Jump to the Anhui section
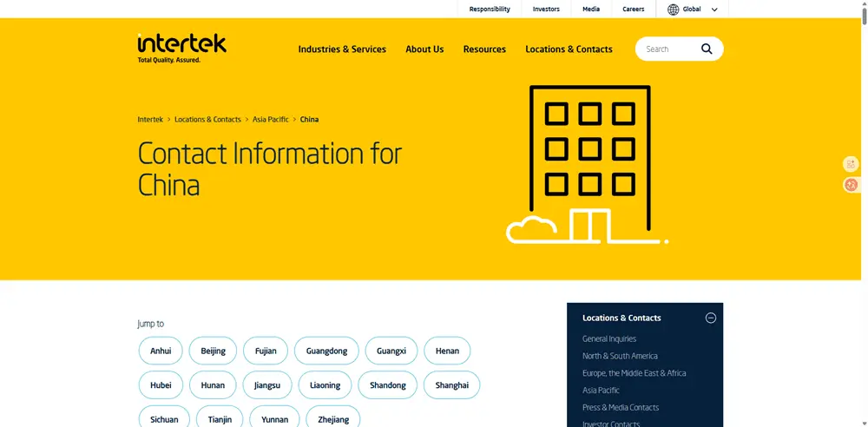The width and height of the screenshot is (868, 427). 161,351
